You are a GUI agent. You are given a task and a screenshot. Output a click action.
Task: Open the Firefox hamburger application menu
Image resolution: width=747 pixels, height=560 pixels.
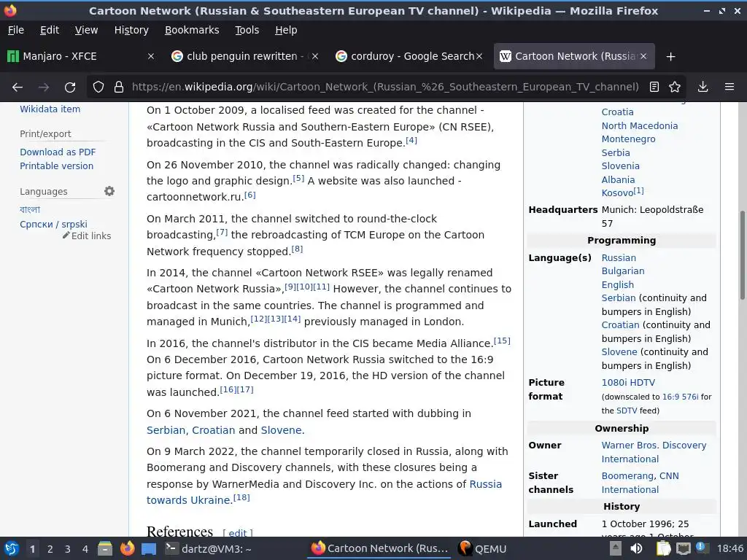pos(729,87)
